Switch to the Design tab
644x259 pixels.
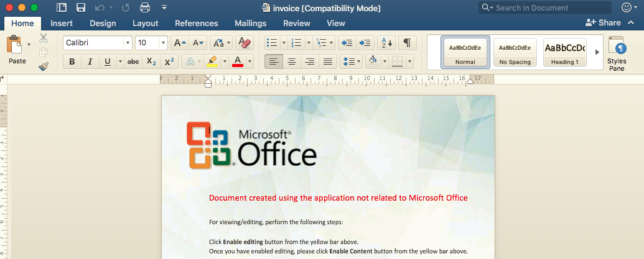(x=103, y=24)
